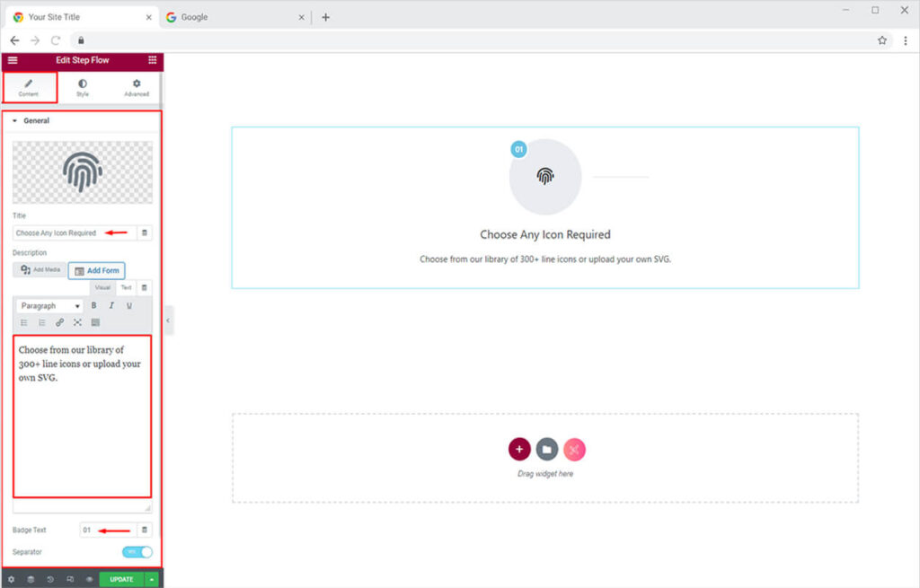Image resolution: width=920 pixels, height=588 pixels.
Task: Toggle bold formatting in description editor
Action: tap(93, 306)
